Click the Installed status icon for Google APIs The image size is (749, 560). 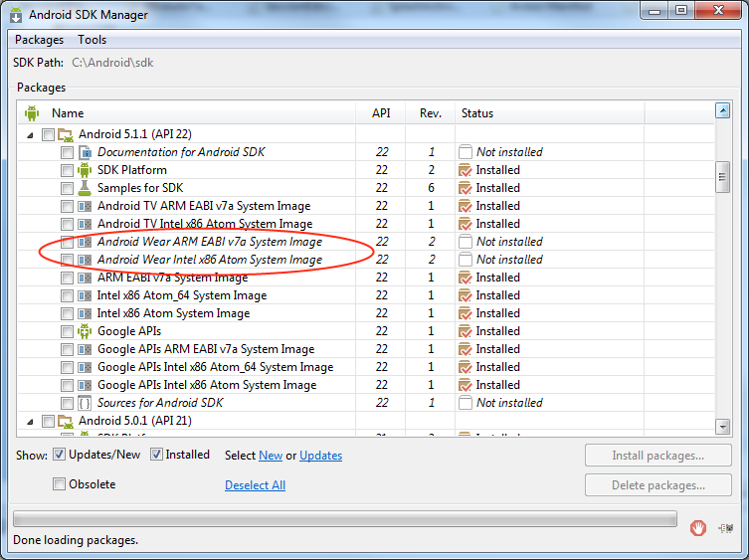click(x=465, y=331)
